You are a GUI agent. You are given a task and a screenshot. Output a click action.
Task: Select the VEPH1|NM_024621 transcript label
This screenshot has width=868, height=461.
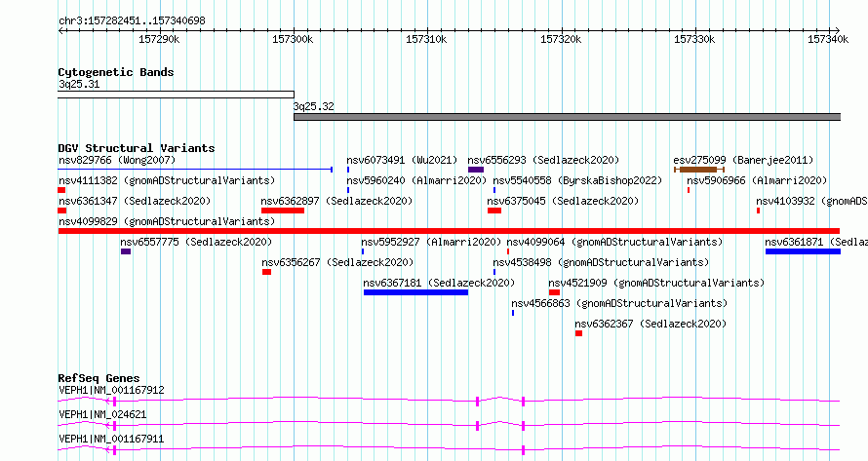102,414
